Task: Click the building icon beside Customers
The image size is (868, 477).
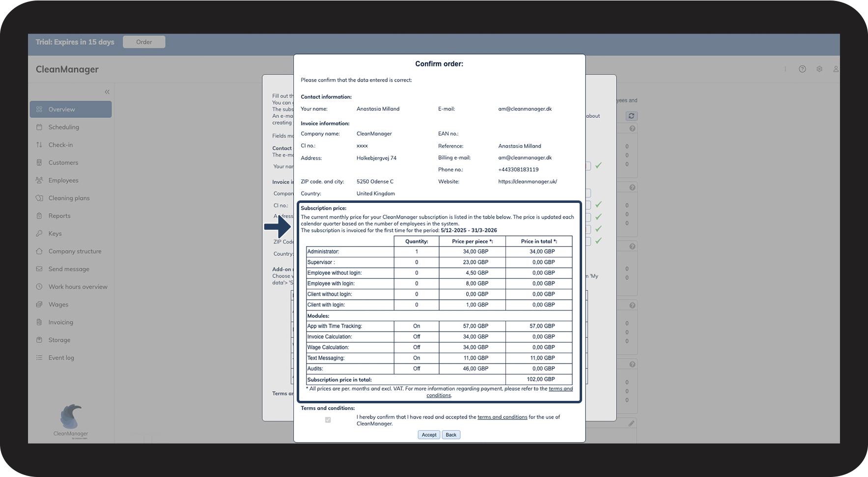Action: tap(39, 163)
